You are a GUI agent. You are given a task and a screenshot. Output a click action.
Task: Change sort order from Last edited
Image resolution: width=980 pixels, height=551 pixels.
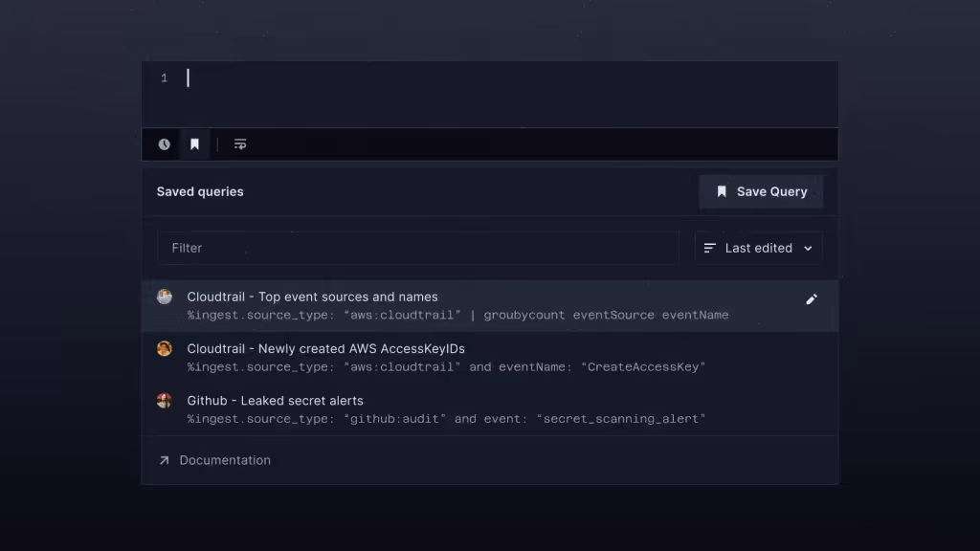[x=759, y=247]
